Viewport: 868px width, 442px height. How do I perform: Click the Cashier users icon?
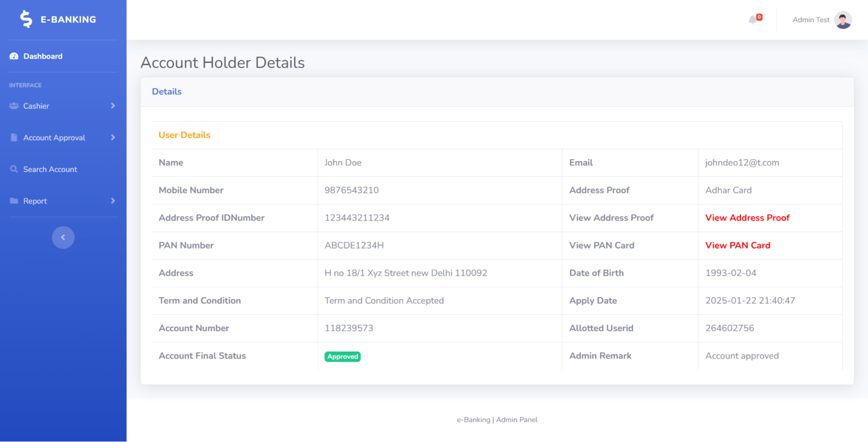click(14, 106)
